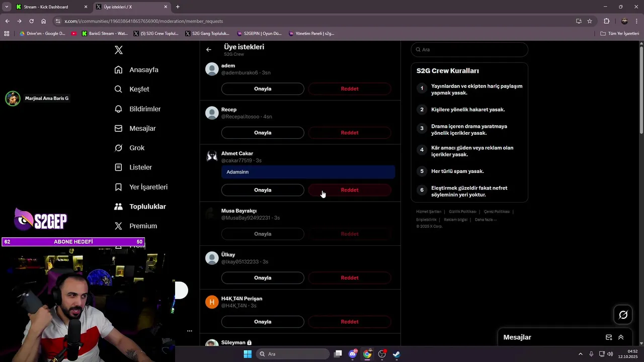Reject adem's member request
Image resolution: width=644 pixels, height=362 pixels.
point(350,89)
